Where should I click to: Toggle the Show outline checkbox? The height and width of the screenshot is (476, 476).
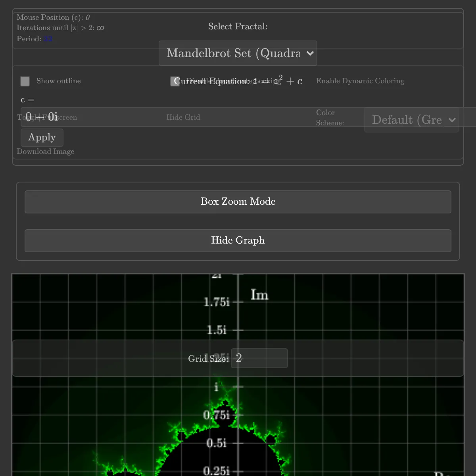point(25,81)
